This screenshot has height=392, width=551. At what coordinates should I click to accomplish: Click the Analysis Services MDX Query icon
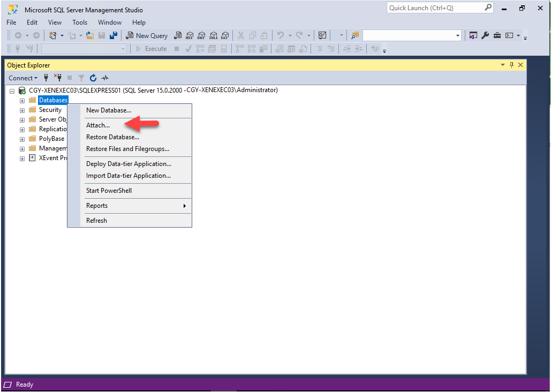tap(190, 36)
